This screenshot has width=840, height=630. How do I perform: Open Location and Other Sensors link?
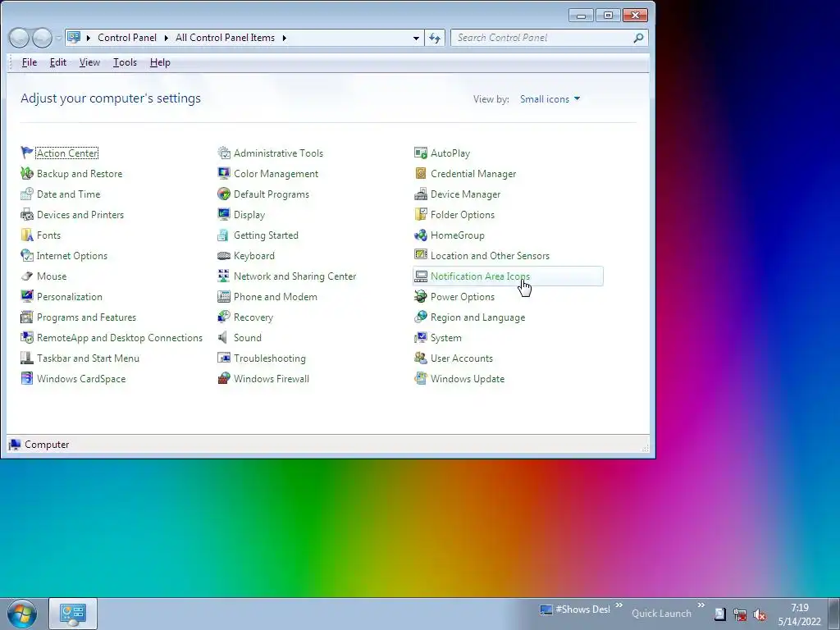point(490,256)
